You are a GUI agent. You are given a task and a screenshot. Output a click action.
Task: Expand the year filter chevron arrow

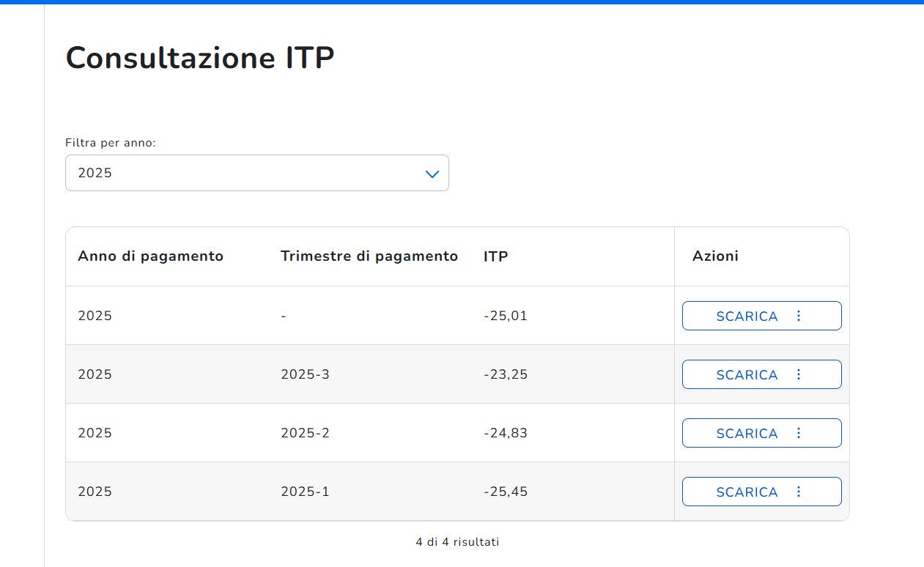(432, 174)
